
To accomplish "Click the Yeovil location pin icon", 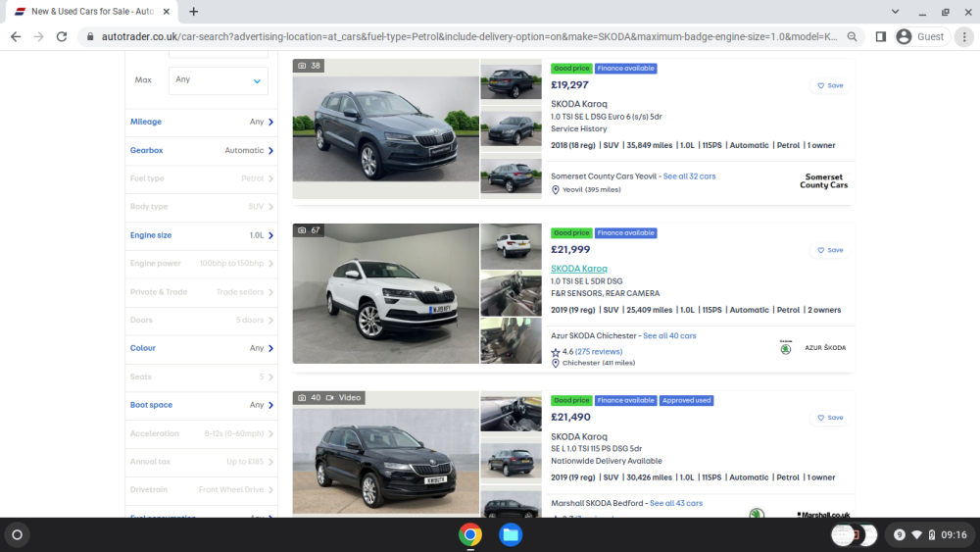I will tap(556, 190).
